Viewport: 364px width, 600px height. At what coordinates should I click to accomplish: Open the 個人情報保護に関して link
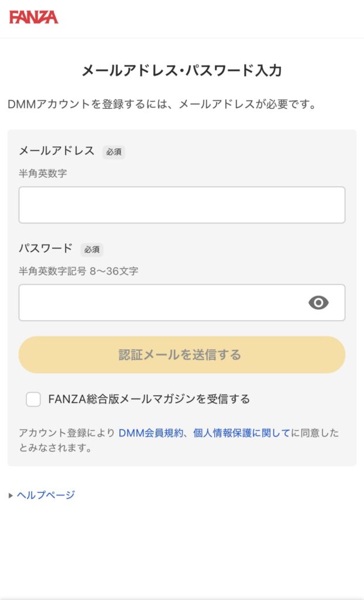[x=242, y=433]
